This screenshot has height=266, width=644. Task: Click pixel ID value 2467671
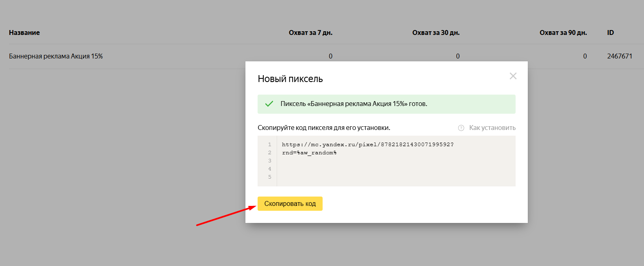[620, 56]
